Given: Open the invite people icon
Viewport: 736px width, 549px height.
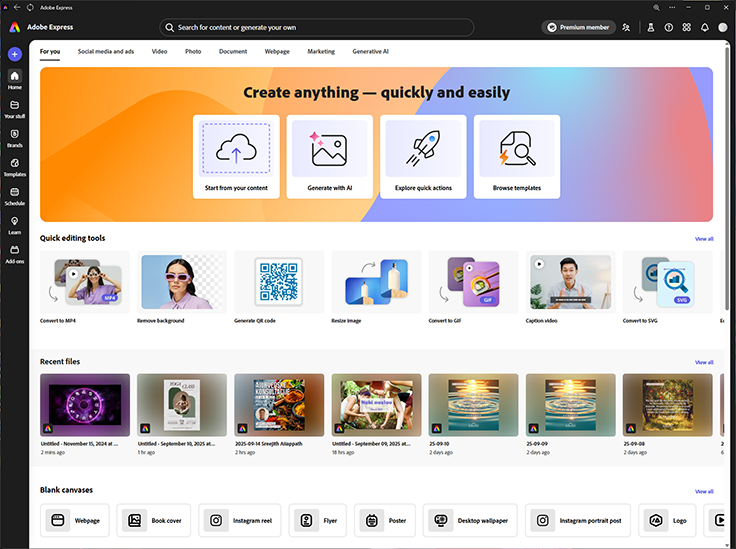Looking at the screenshot, I should [626, 28].
